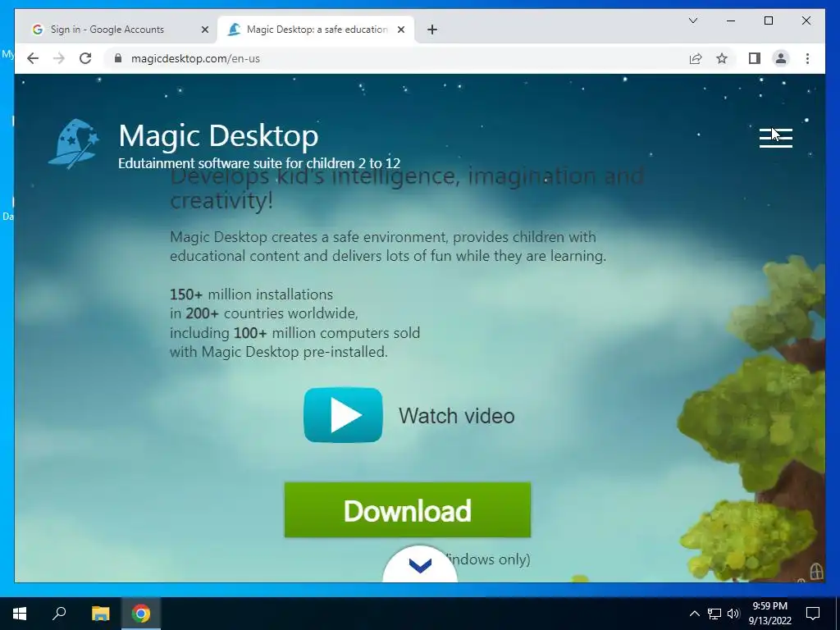Play the Watch video button
Image resolution: width=840 pixels, height=630 pixels.
[x=343, y=415]
